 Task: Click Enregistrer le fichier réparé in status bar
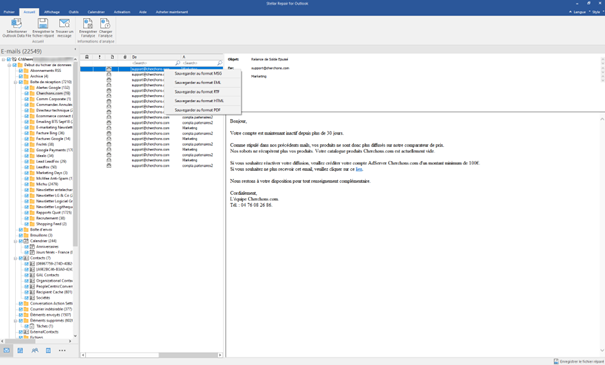pos(578,362)
